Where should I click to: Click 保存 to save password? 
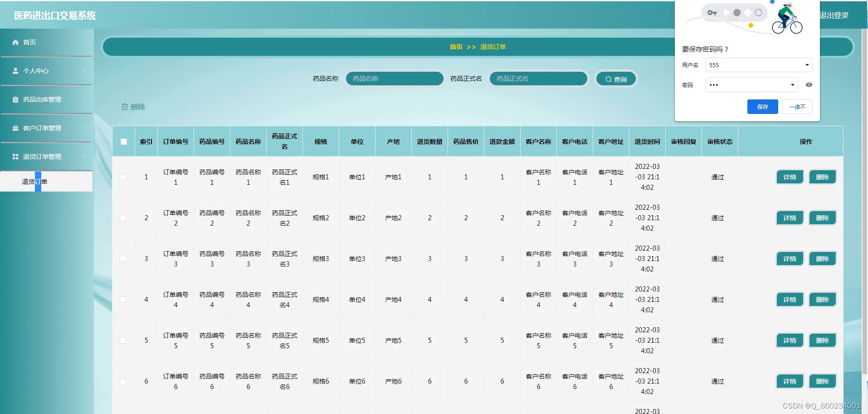(762, 107)
